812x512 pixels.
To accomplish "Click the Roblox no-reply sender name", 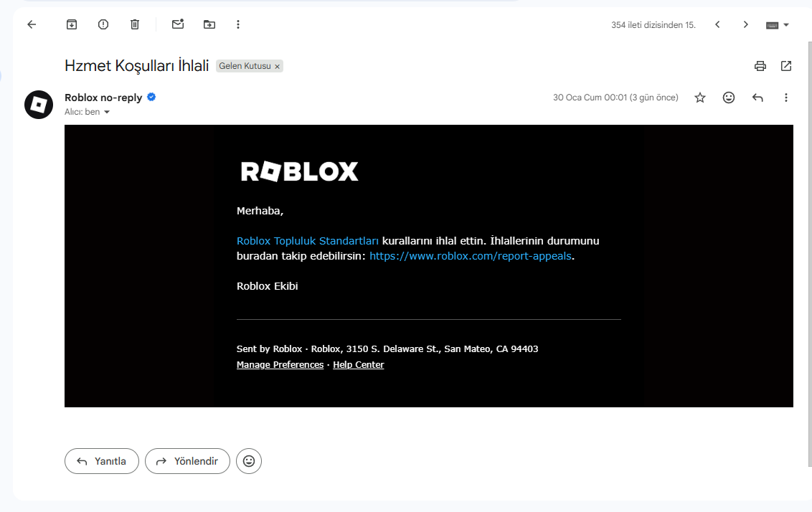I will tap(103, 98).
